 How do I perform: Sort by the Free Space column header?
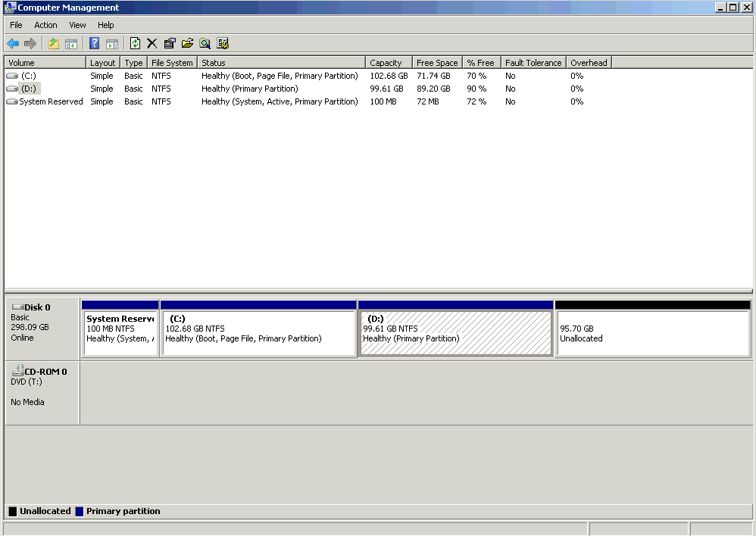[437, 63]
